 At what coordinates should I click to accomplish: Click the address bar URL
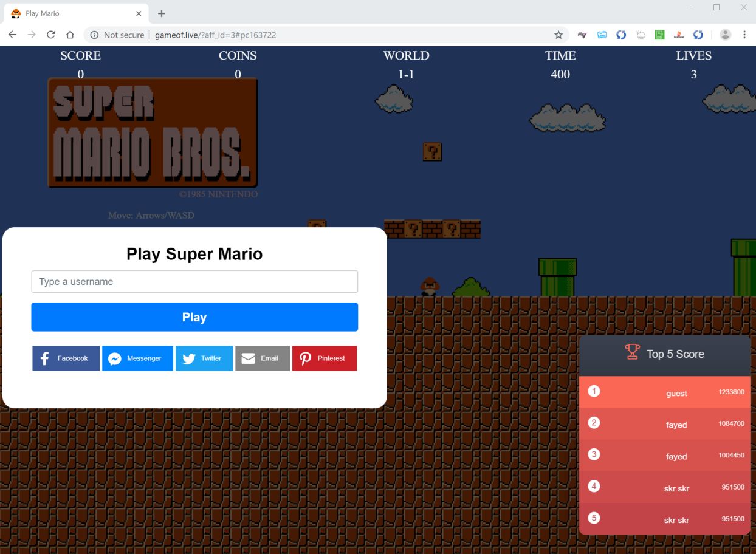pos(216,35)
